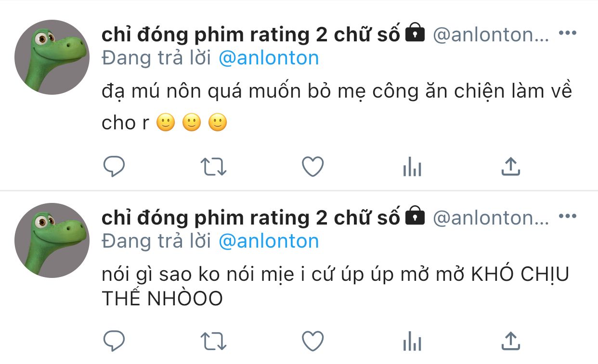Viewport: 598px width, 364px height.
Task: Open view stats of the second tweet
Action: (412, 342)
